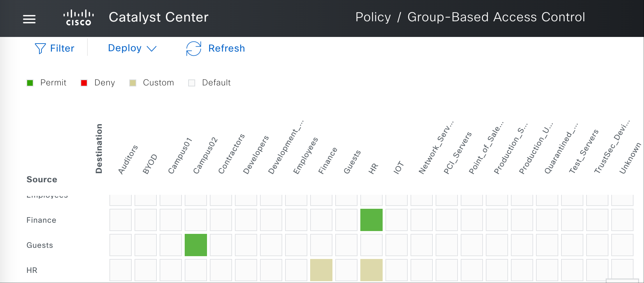Select the Finance to Unknown default cell
644x283 pixels.
(x=622, y=220)
